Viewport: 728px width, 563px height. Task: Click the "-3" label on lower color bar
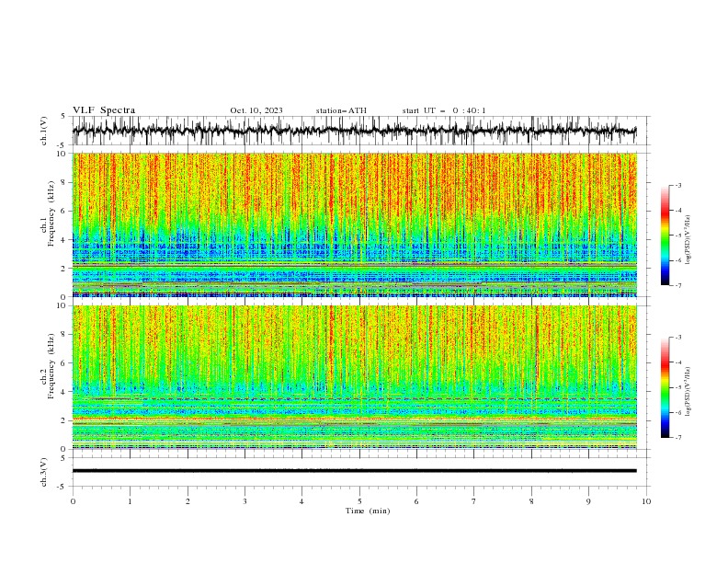coord(677,338)
